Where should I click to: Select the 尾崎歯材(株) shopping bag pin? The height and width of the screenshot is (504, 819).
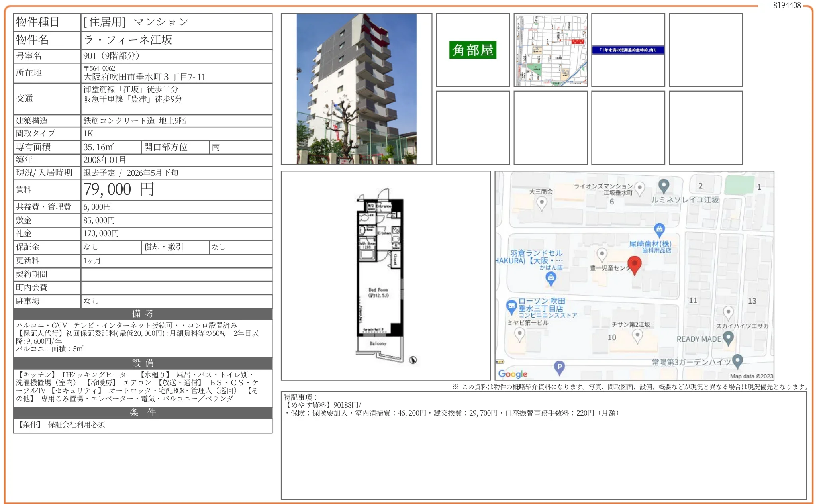[x=659, y=229]
